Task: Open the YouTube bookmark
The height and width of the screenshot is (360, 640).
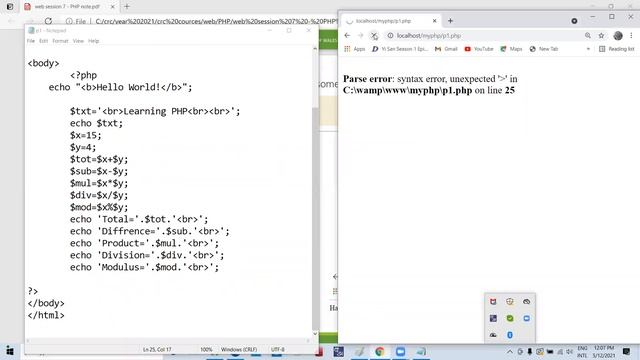Action: [x=479, y=49]
